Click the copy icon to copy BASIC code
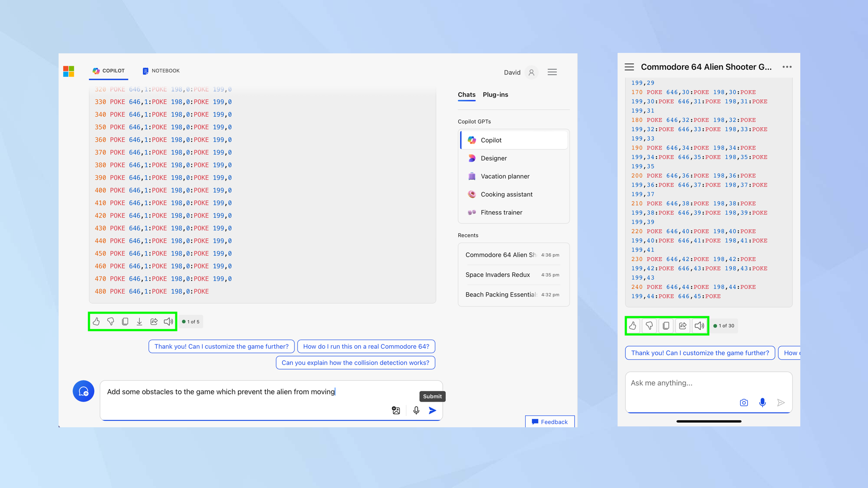Image resolution: width=868 pixels, height=488 pixels. pyautogui.click(x=125, y=322)
